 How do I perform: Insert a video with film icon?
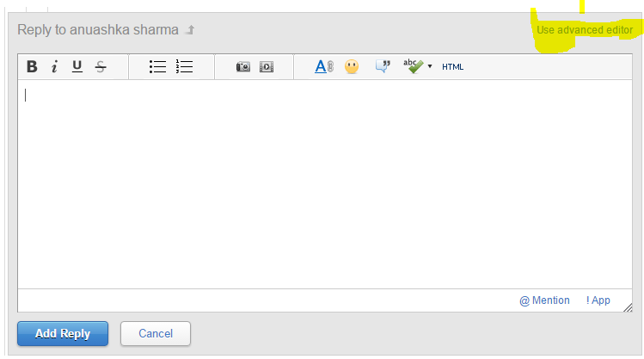pos(267,66)
